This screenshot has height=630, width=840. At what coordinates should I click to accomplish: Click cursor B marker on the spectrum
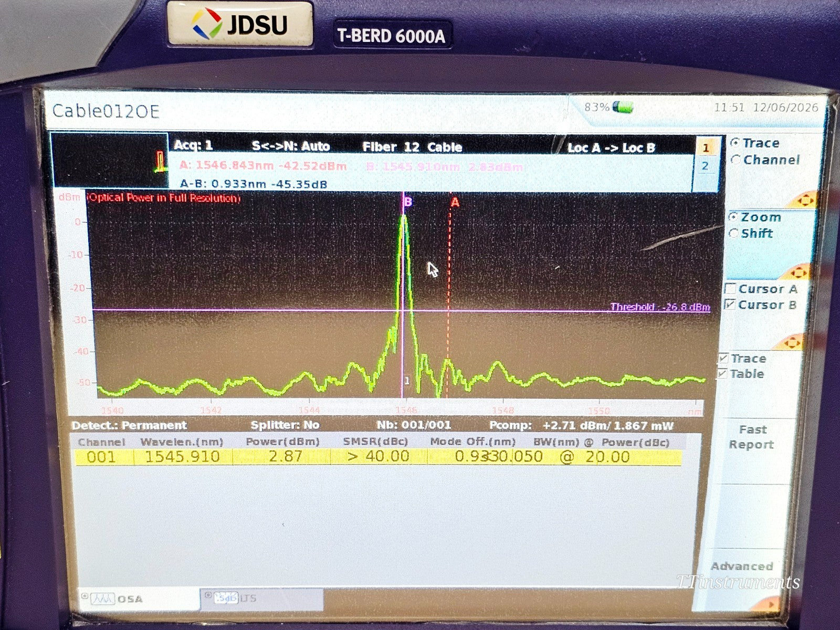click(407, 202)
